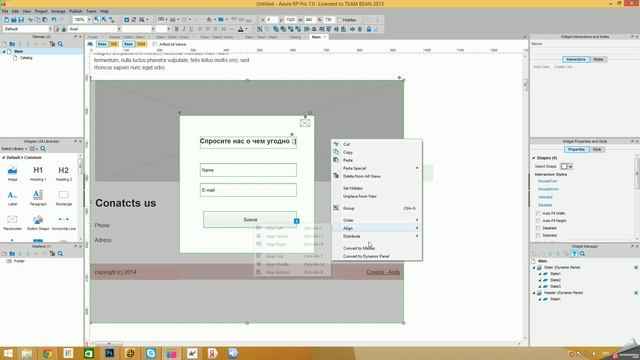The width and height of the screenshot is (640, 360).
Task: Open Photoshop from the Windows taskbar
Action: 109,353
